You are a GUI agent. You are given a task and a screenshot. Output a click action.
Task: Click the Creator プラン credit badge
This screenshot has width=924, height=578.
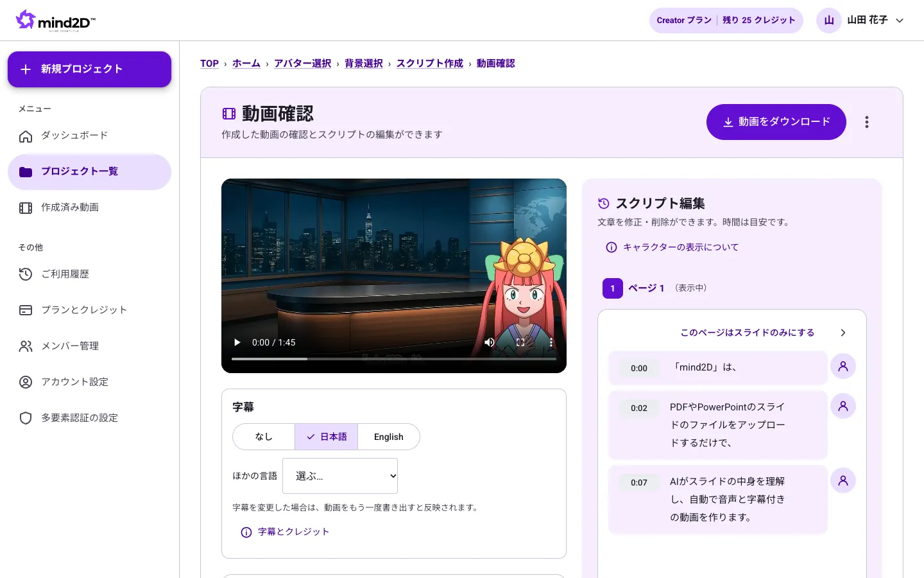[x=726, y=21]
